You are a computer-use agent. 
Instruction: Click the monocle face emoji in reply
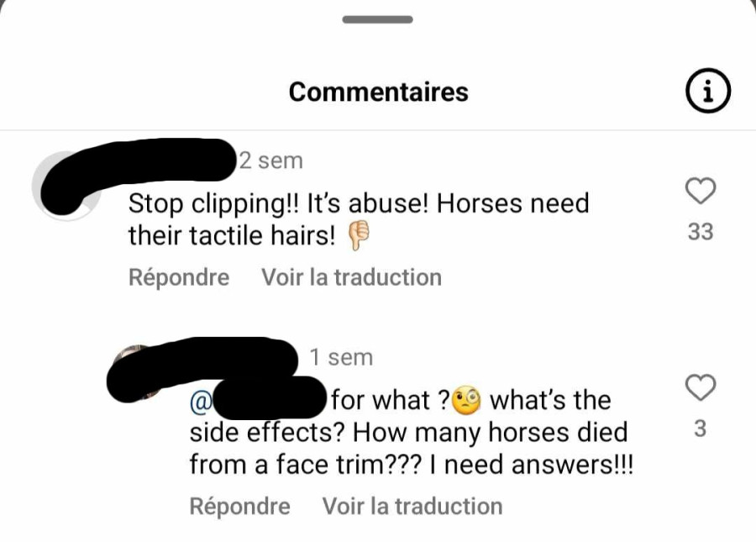[466, 400]
